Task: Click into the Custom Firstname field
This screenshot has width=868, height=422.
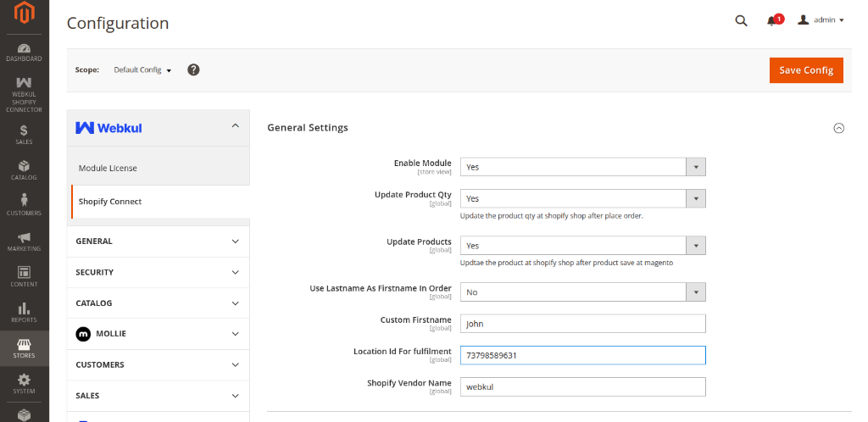Action: 583,324
